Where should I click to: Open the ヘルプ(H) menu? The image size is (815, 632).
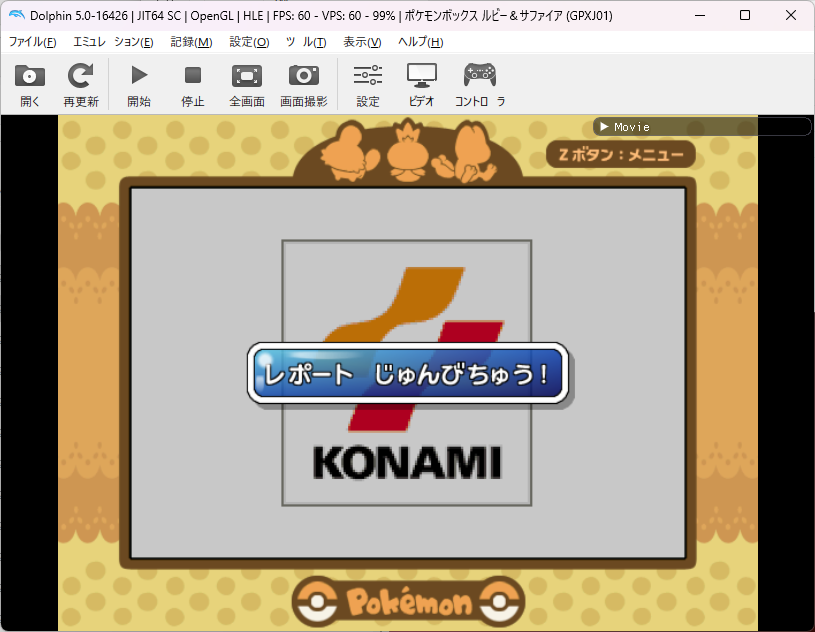pos(420,42)
